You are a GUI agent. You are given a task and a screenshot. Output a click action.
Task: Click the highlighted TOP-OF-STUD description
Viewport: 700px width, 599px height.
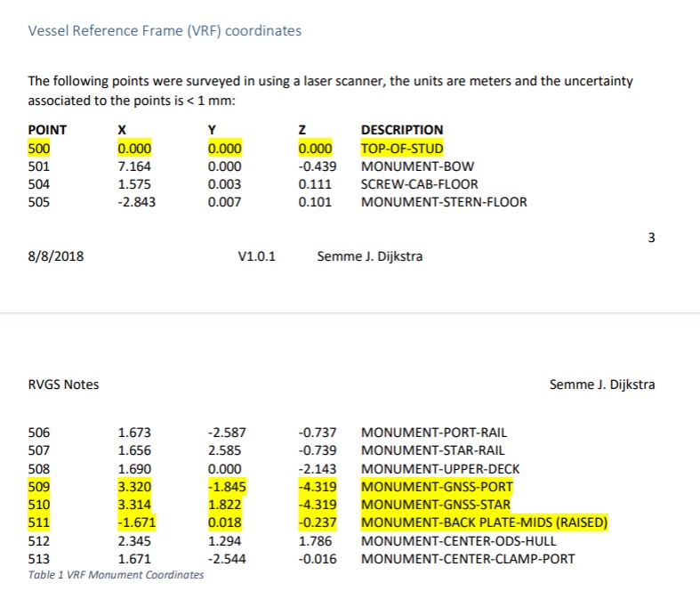point(402,149)
